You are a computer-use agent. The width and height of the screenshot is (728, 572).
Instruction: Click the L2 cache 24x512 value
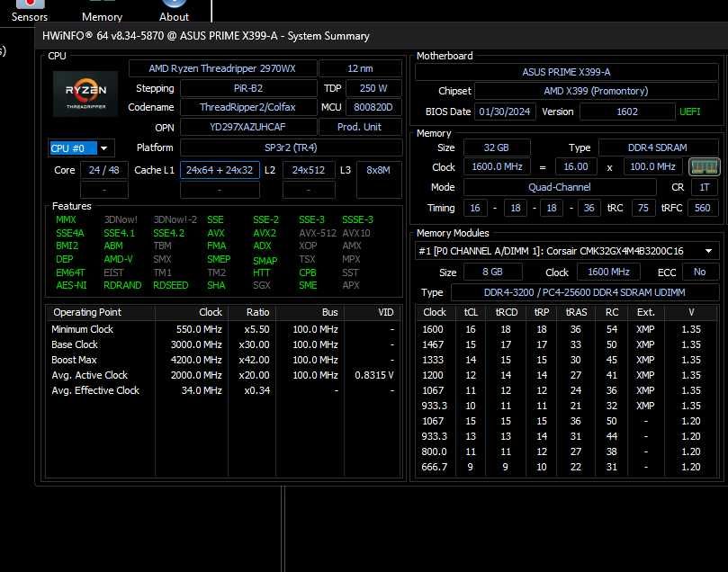(x=309, y=170)
